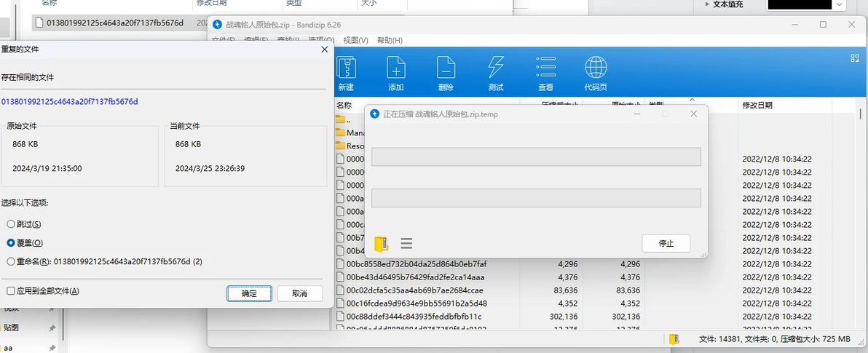868x353 pixels.
Task: Click file icon of 00bc8558ed732b04da25d864b0eb7faf
Action: pyautogui.click(x=341, y=264)
